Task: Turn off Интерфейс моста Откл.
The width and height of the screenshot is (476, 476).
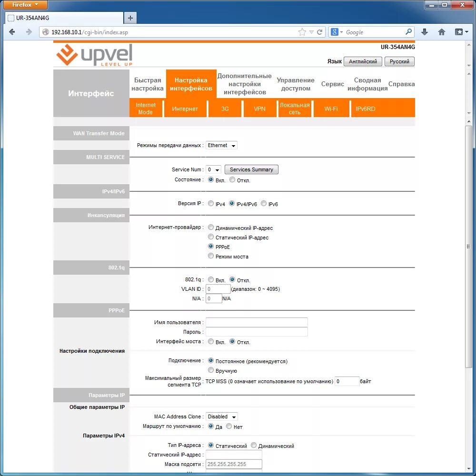Action: click(x=232, y=341)
